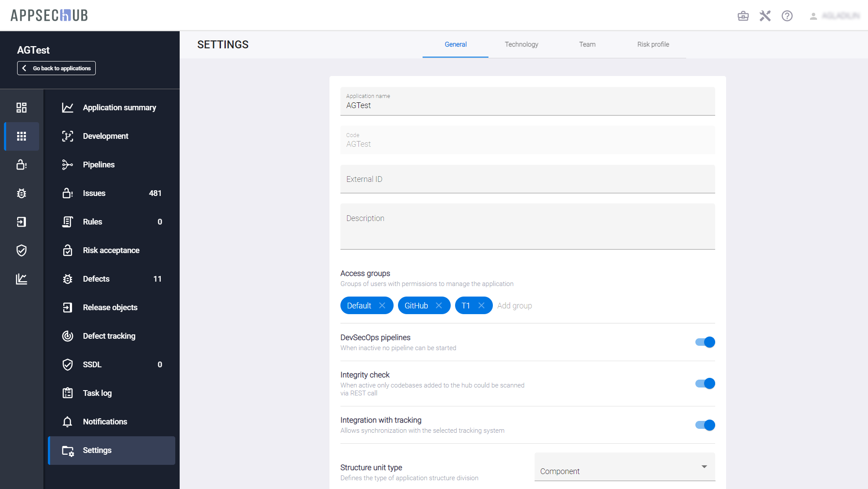
Task: Open the Risk profile tab
Action: point(653,44)
